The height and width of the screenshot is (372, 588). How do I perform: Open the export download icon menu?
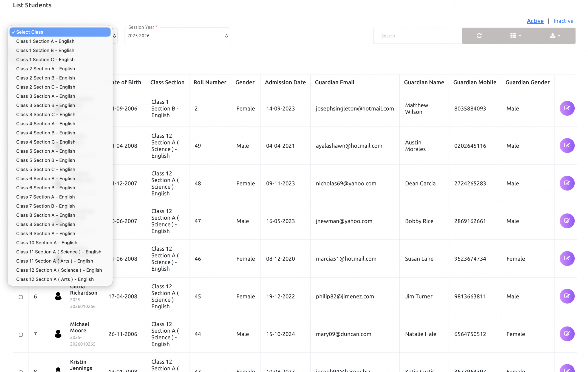(x=555, y=36)
